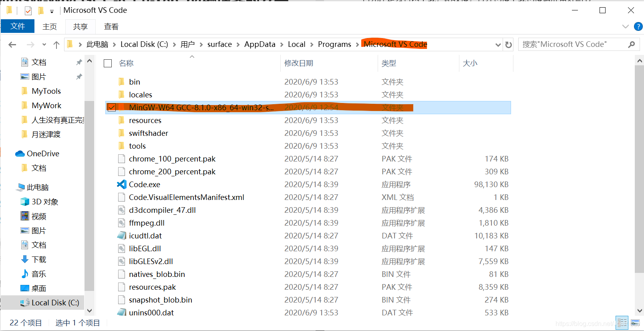Select 此电脑 in navigation pane
644x331 pixels.
click(38, 187)
